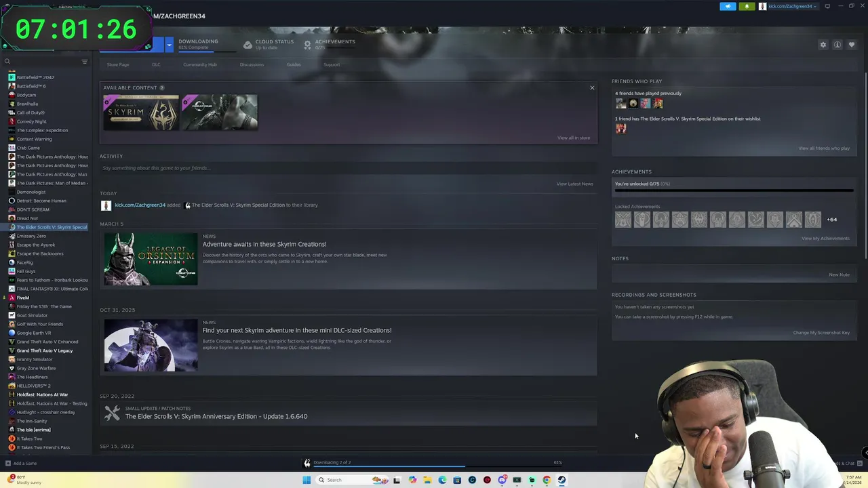This screenshot has width=868, height=488.
Task: Open Google Chrome from the taskbar
Action: (x=547, y=480)
